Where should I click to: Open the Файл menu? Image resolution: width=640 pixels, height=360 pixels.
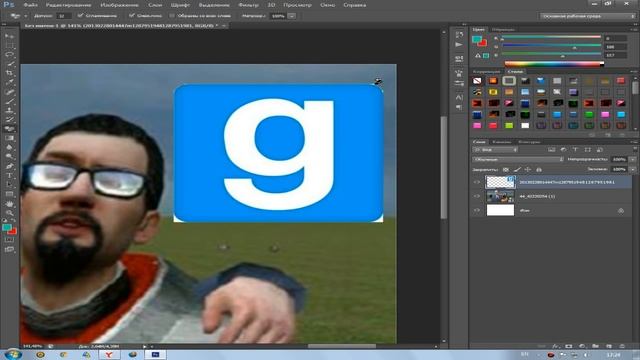(30, 5)
